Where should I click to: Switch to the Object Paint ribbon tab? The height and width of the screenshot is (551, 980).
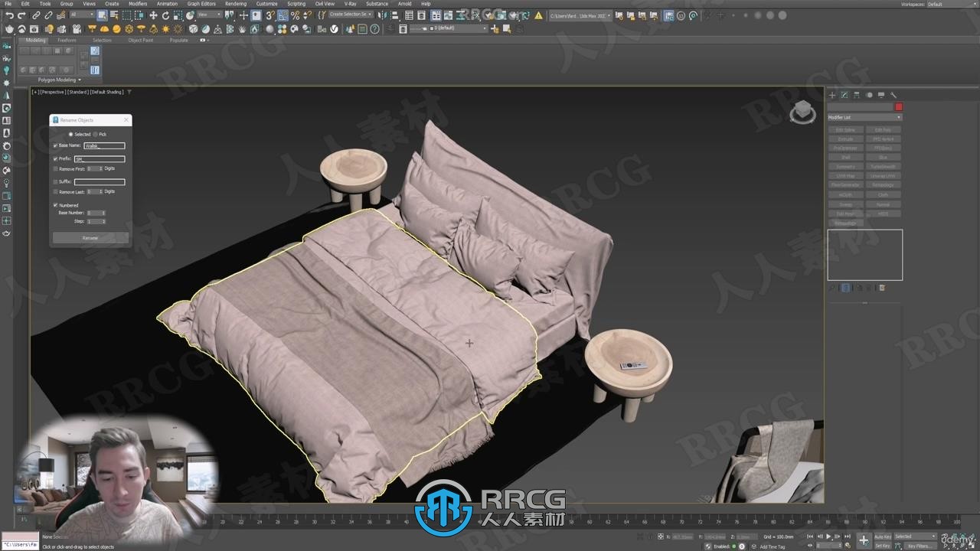(x=140, y=40)
